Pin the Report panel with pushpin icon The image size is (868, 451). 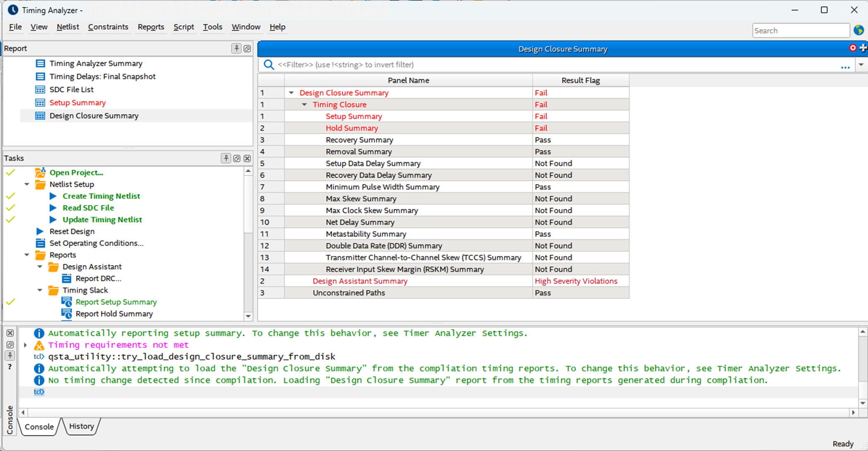coord(236,48)
